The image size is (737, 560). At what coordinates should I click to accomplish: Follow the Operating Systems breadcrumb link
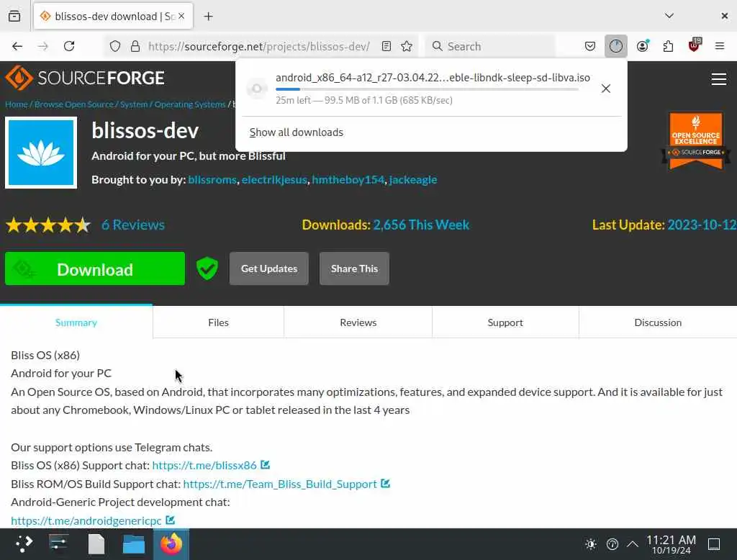point(190,104)
